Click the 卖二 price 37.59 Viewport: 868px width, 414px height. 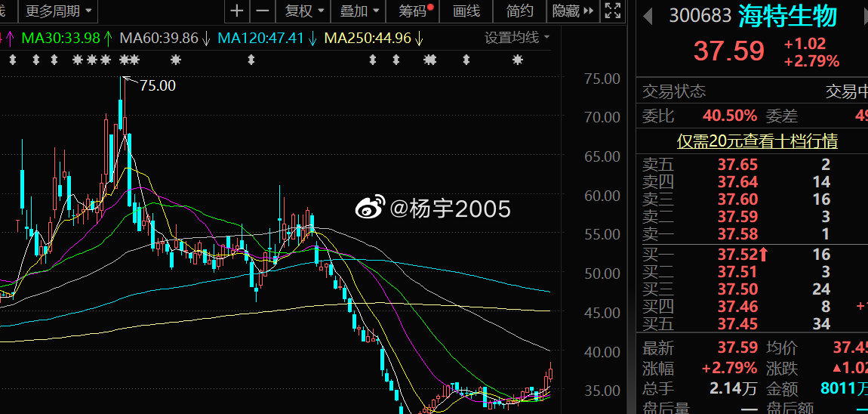[x=737, y=216]
